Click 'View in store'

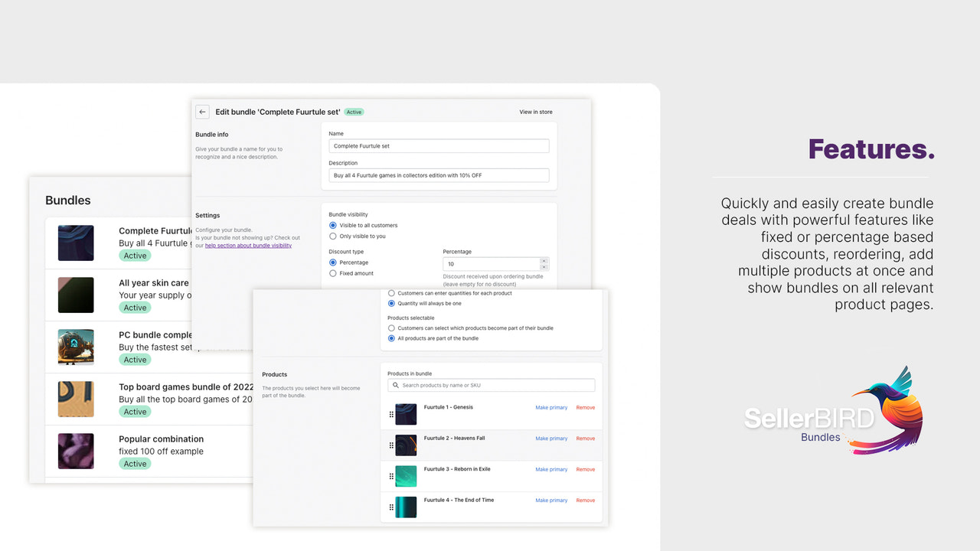(x=535, y=112)
